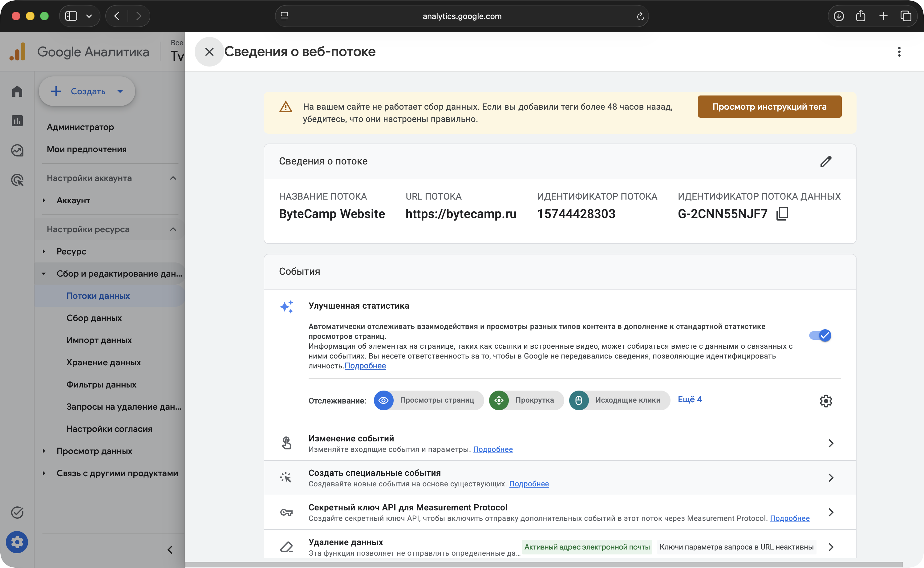Click the Safari address bar

pos(462,16)
